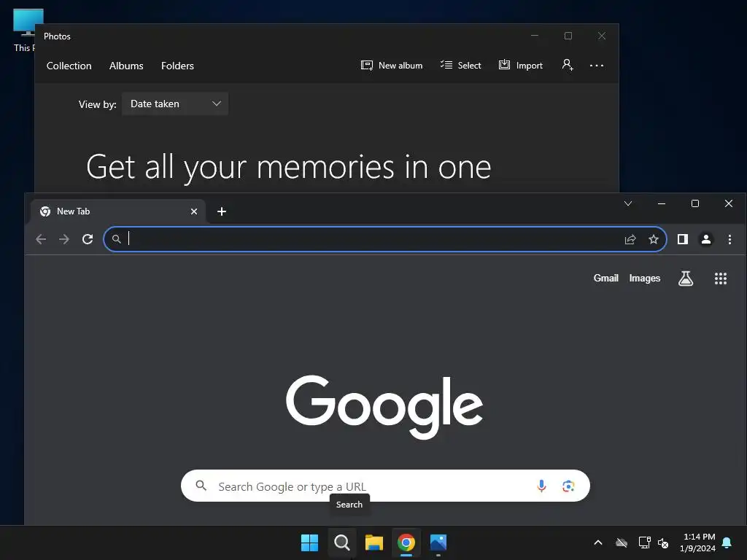747x560 pixels.
Task: Create a New album in Photos
Action: [x=392, y=65]
